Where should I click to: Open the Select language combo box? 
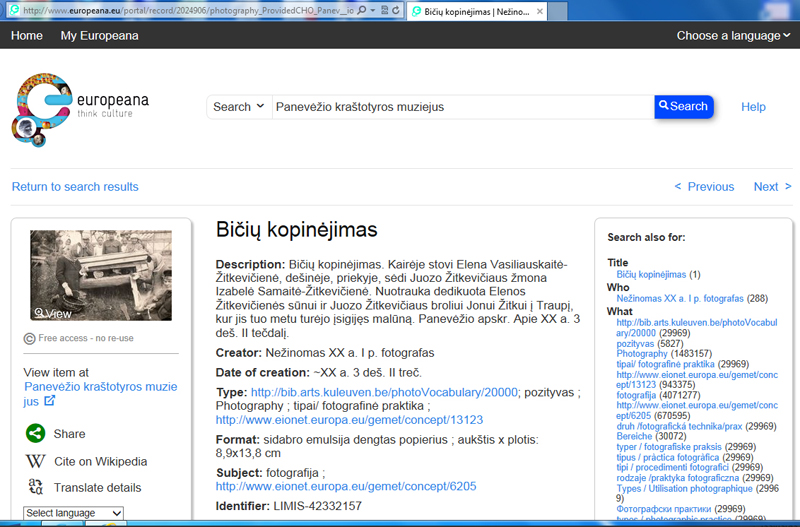pos(73,513)
